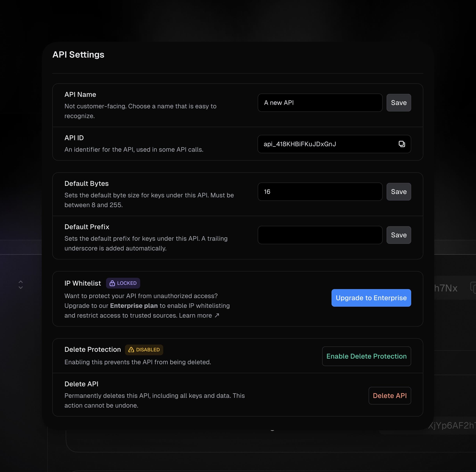
Task: Click Upgrade to Enterprise
Action: click(371, 298)
